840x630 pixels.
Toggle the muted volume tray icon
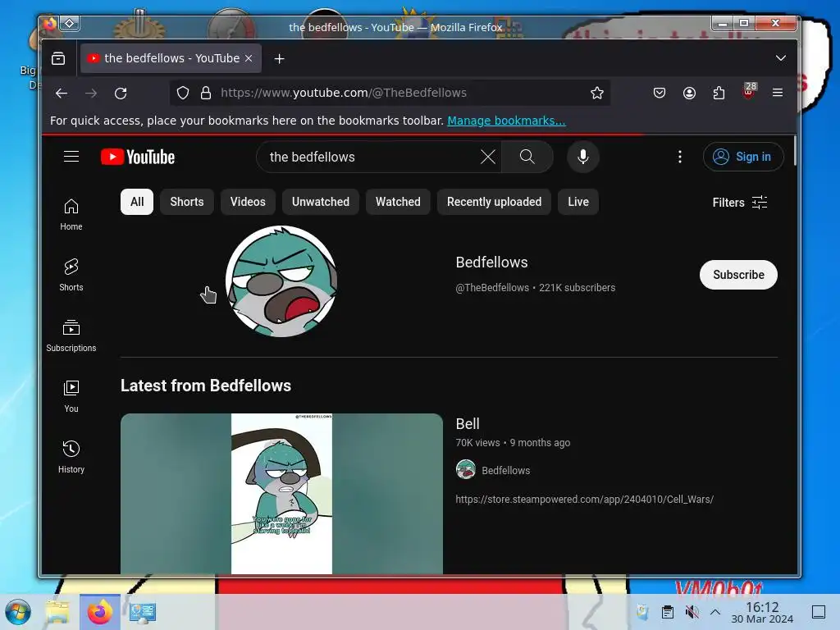point(692,612)
